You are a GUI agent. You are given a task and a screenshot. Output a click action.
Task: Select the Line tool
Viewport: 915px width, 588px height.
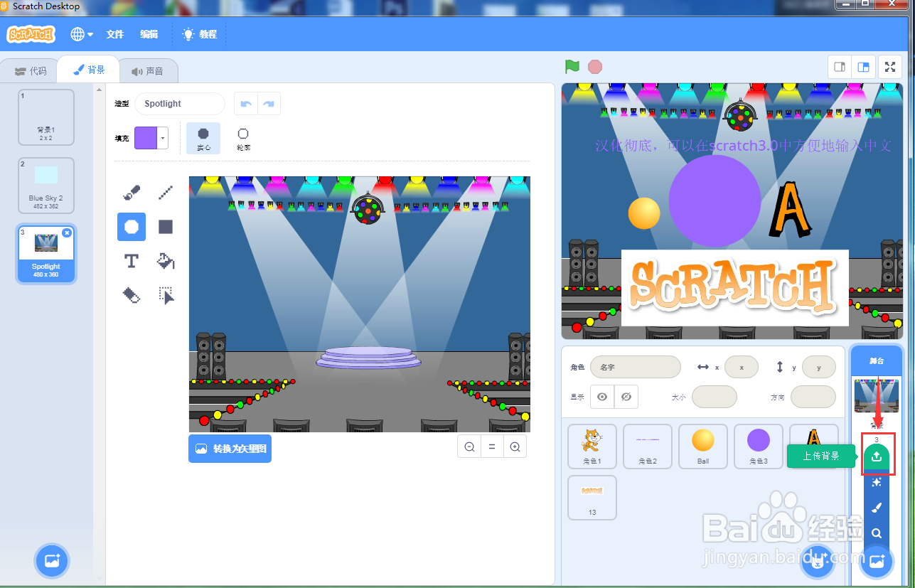point(165,192)
